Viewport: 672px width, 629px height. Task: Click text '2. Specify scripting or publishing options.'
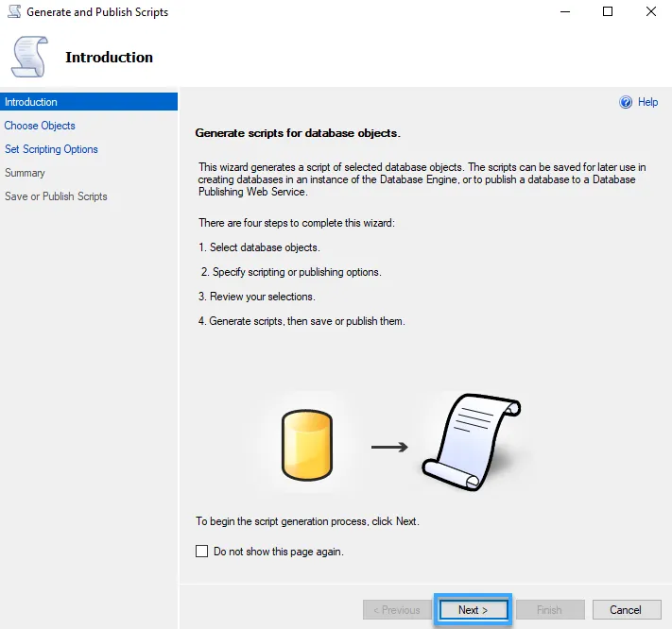pyautogui.click(x=291, y=272)
